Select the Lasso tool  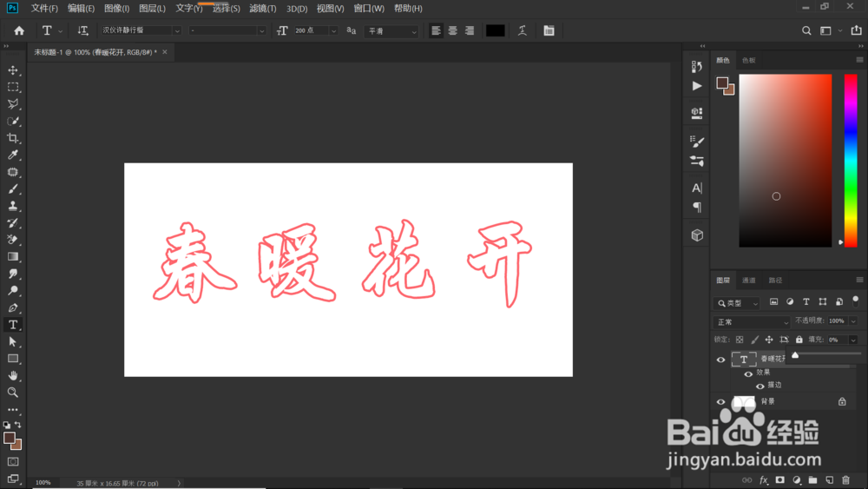13,104
